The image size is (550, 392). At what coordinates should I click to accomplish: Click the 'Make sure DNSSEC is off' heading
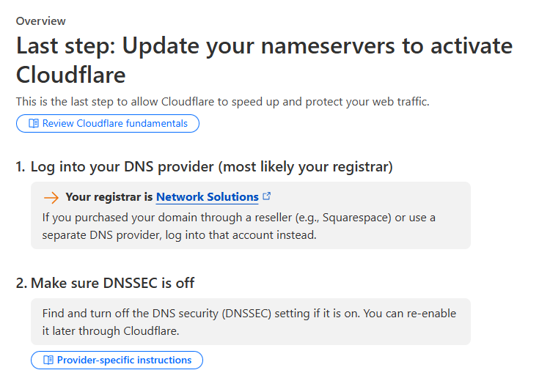pyautogui.click(x=105, y=283)
